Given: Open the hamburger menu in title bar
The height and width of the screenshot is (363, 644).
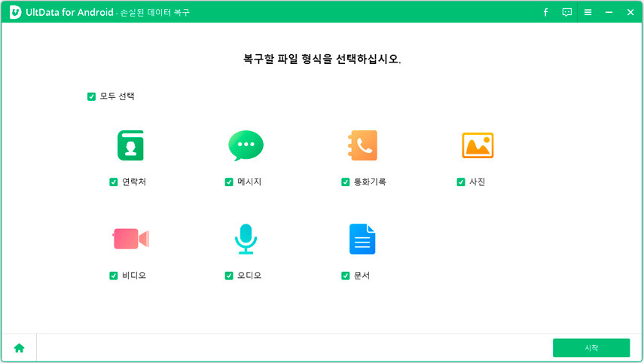Looking at the screenshot, I should pos(588,12).
